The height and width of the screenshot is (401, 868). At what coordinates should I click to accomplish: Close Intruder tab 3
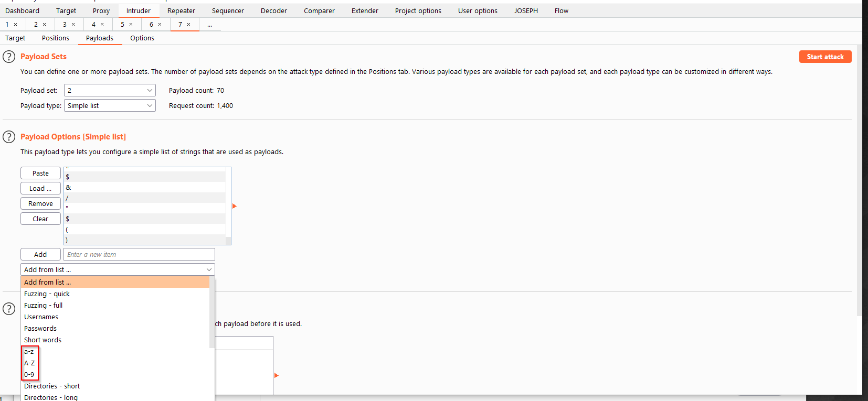(x=73, y=25)
